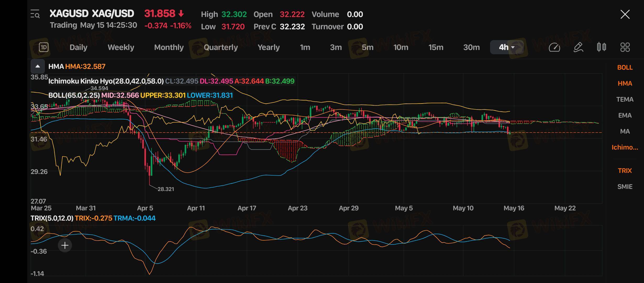Select the 15m timeframe tab
This screenshot has height=283, width=644.
(436, 47)
